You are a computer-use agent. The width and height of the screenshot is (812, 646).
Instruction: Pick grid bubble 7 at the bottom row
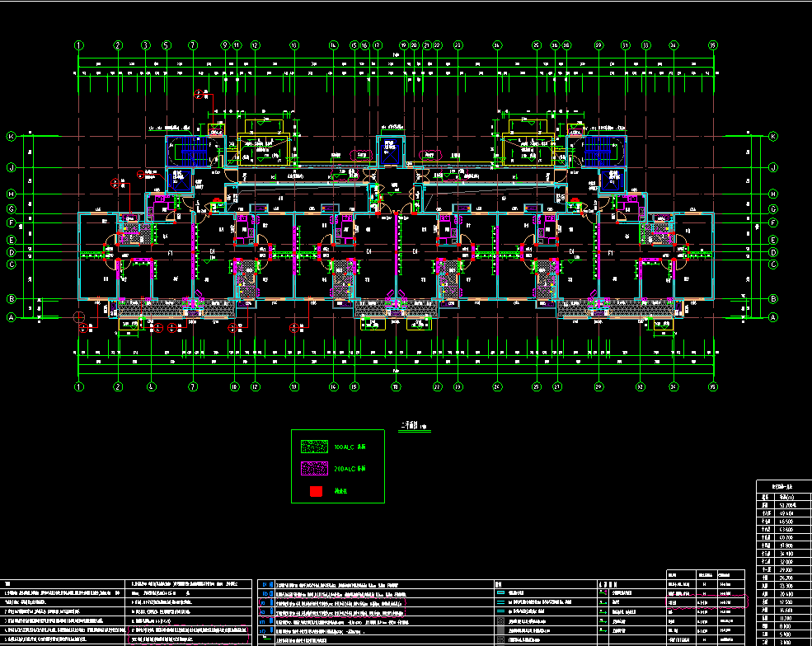click(x=193, y=386)
